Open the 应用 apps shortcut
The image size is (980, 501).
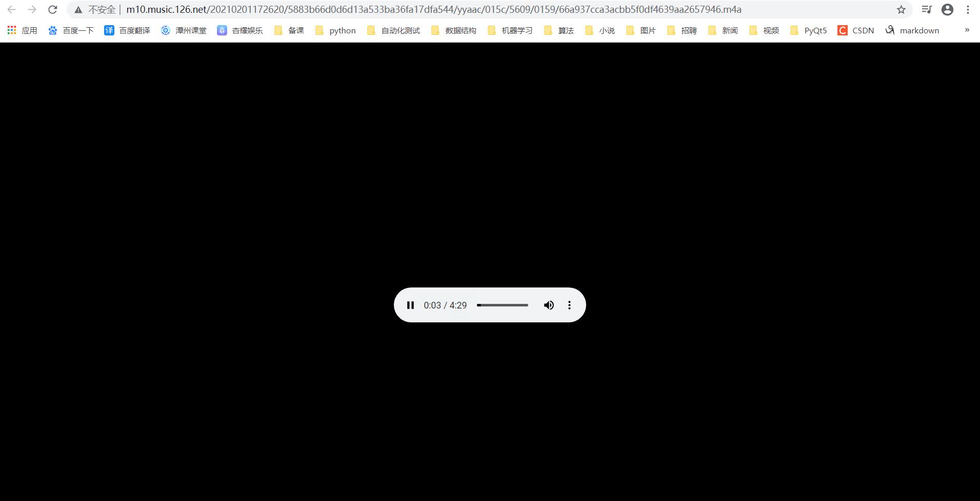point(22,30)
